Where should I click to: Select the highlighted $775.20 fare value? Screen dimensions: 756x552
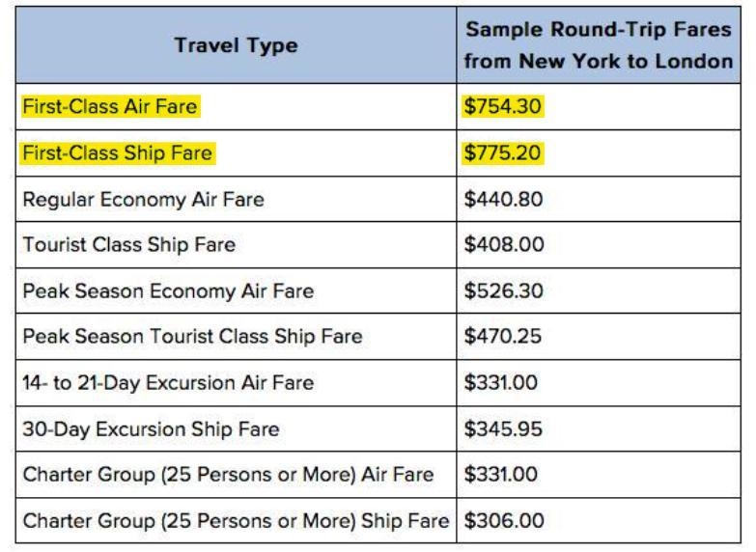click(x=502, y=152)
